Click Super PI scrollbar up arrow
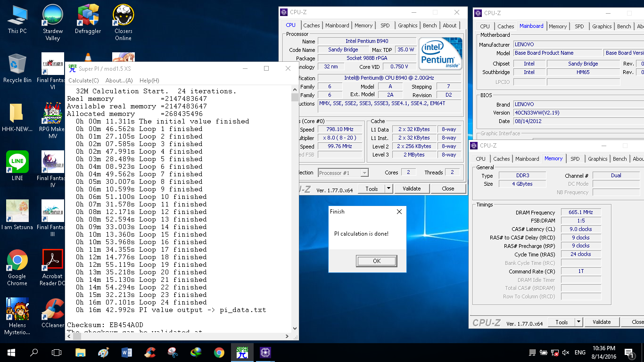 [295, 89]
